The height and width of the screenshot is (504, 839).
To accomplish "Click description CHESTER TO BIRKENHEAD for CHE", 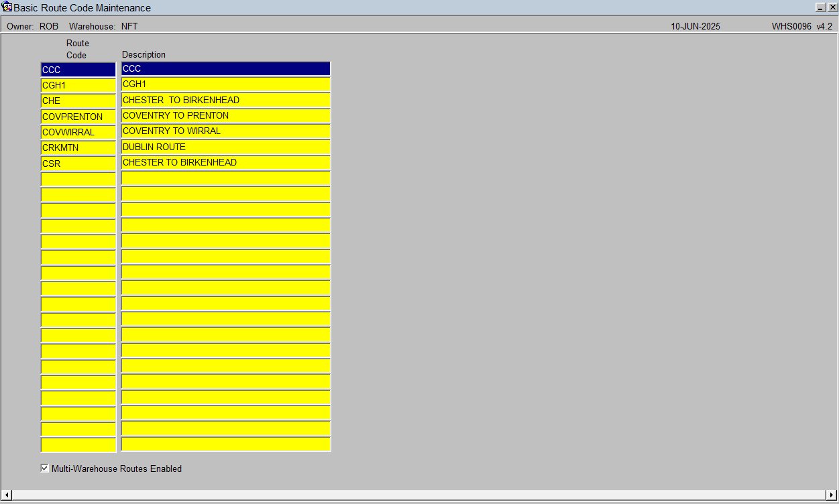I will pos(226,100).
